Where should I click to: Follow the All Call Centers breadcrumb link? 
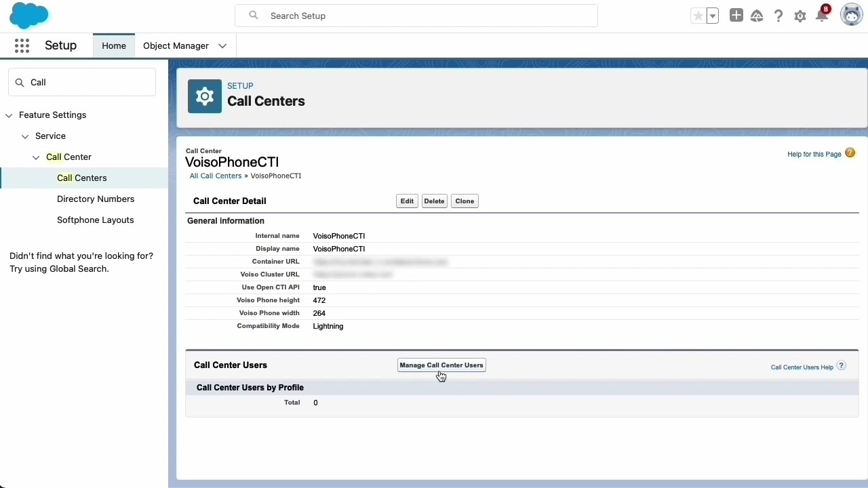(x=216, y=176)
